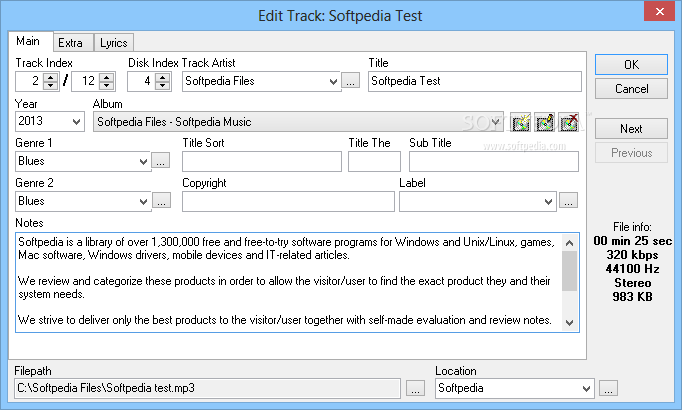Screen dimensions: 682x410
Task: Click the delete album red X icon
Action: pos(569,123)
